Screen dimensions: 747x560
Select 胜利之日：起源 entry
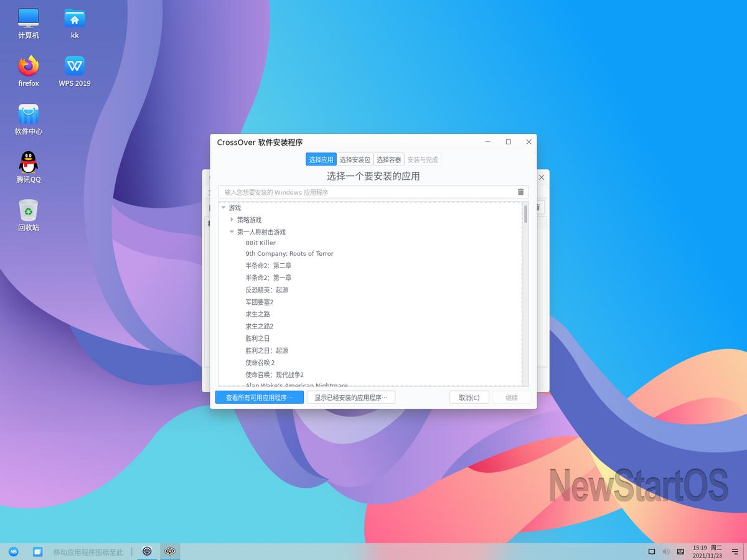(266, 351)
